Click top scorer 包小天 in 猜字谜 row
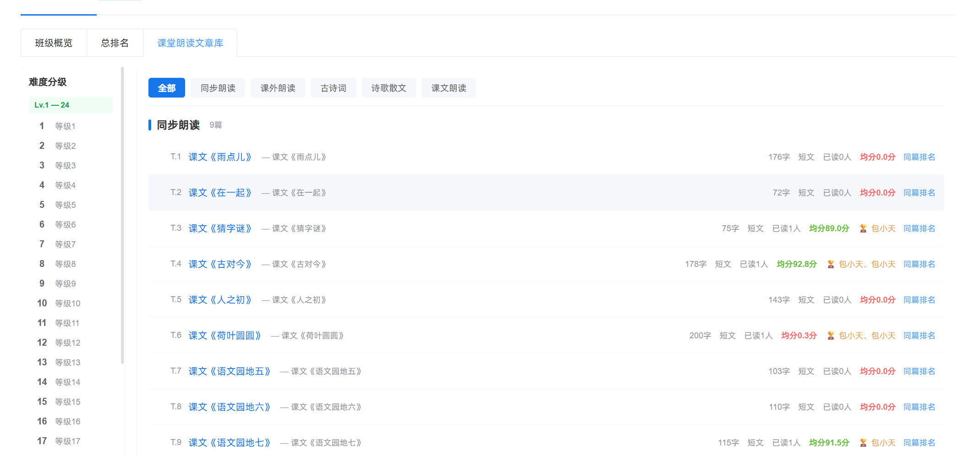Image resolution: width=980 pixels, height=456 pixels. click(883, 228)
